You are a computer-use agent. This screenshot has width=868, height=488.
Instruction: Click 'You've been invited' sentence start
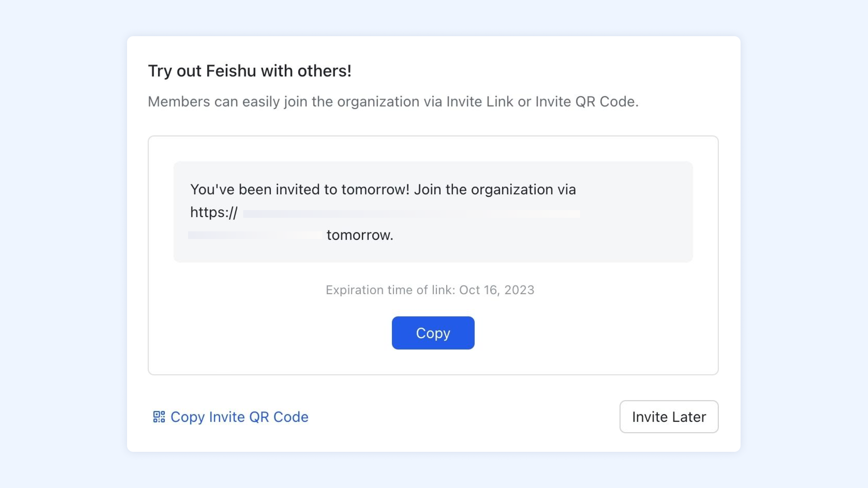pos(236,189)
